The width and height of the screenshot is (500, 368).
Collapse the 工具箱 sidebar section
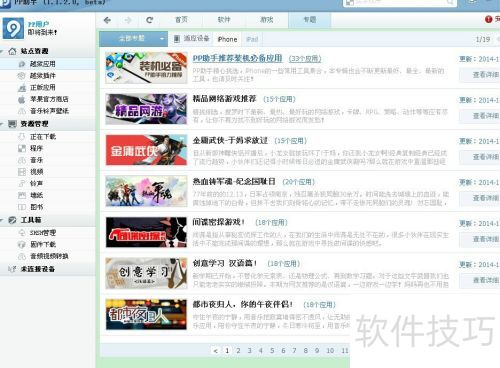click(x=2, y=220)
